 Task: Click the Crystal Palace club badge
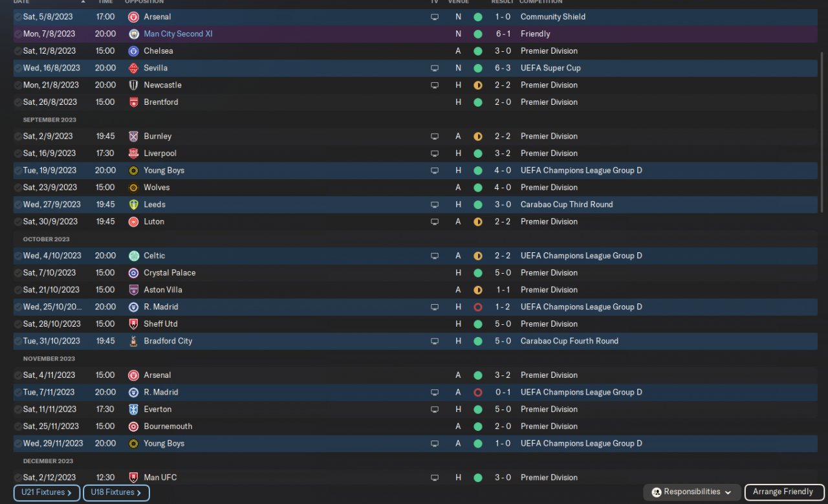(x=133, y=272)
